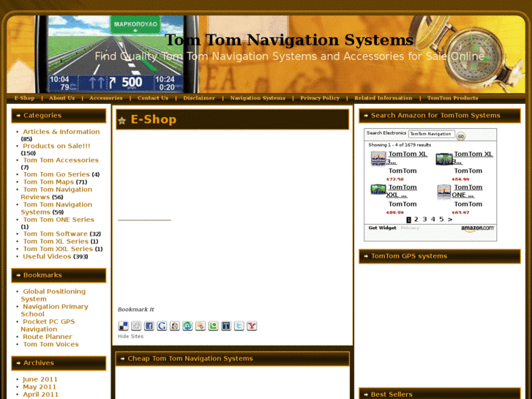Open Global Positioning System bookmark
Image resolution: width=532 pixels, height=399 pixels.
pos(53,295)
